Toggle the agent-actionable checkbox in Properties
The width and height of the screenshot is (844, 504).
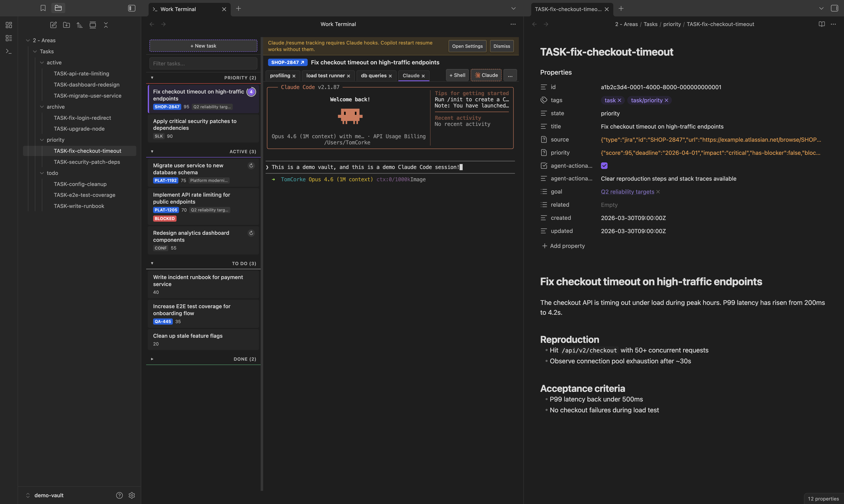604,166
